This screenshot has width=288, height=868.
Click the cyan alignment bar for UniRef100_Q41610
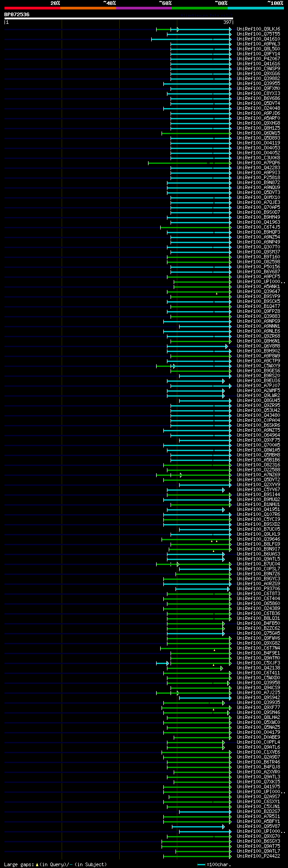pyautogui.click(x=191, y=39)
